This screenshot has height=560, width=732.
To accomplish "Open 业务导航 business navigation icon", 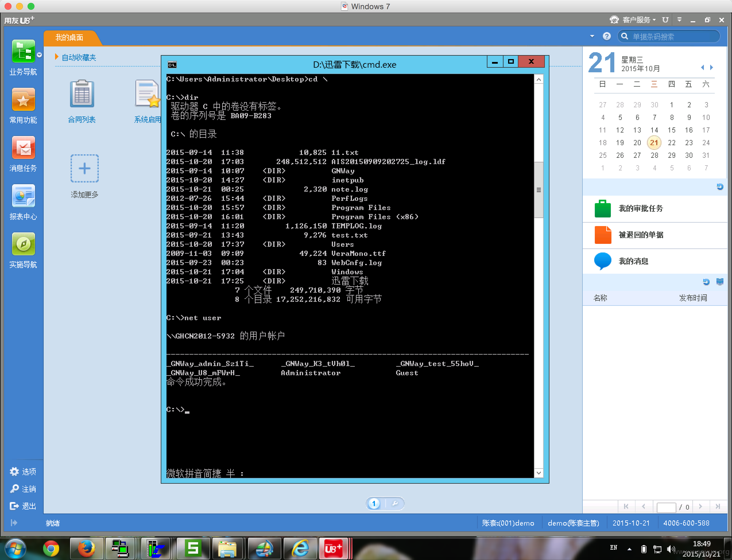I will (x=23, y=52).
